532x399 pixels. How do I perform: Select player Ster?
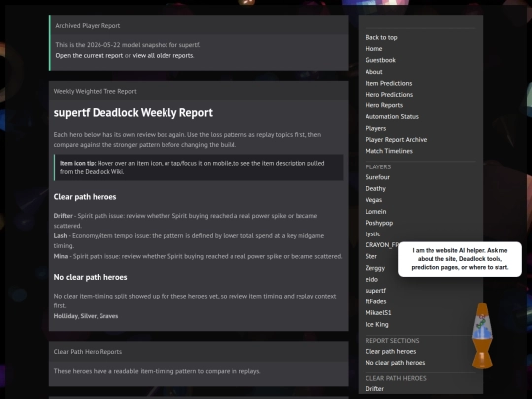(x=371, y=256)
